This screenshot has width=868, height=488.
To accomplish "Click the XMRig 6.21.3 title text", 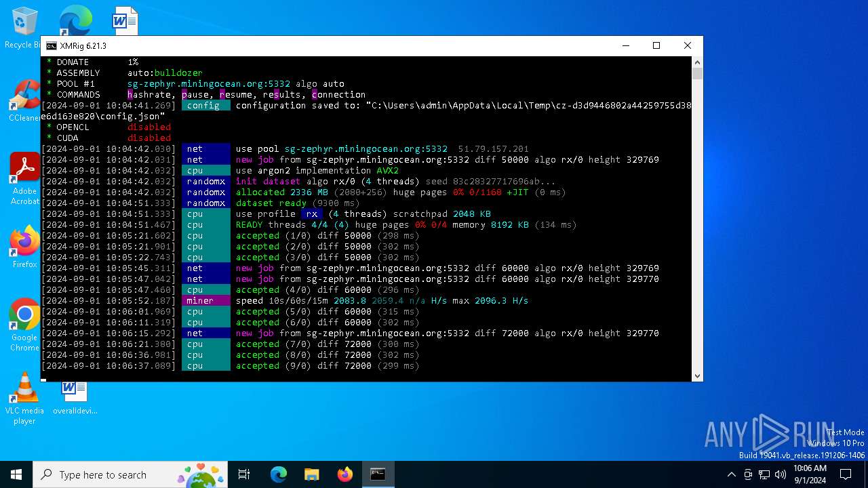I will [83, 46].
